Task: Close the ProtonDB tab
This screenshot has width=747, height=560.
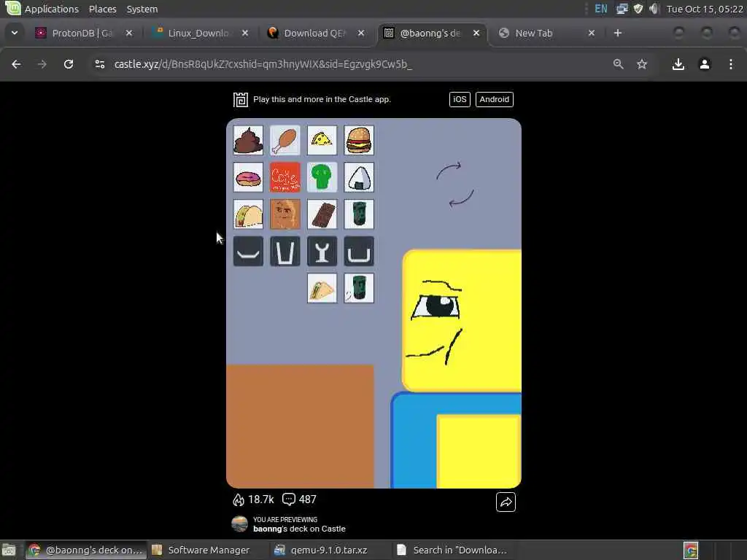Action: coord(128,34)
